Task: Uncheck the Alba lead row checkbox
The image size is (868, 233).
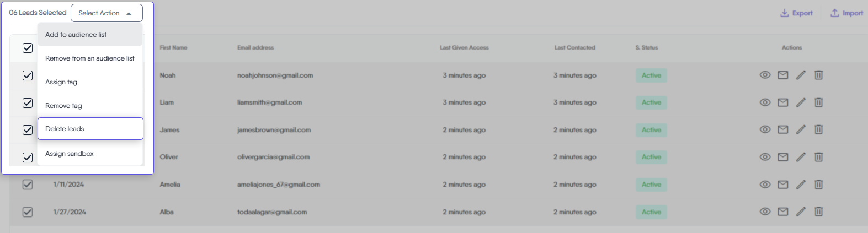Action: [28, 212]
